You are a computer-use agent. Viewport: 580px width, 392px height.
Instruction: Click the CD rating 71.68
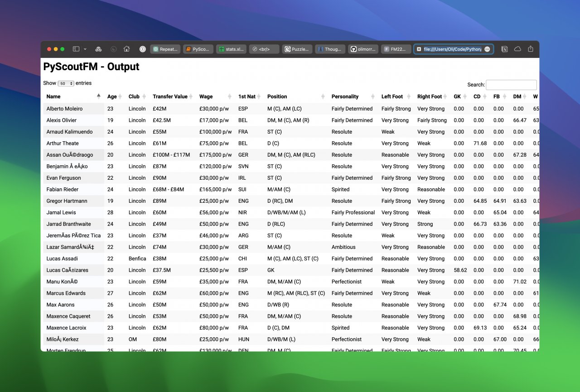click(x=480, y=143)
